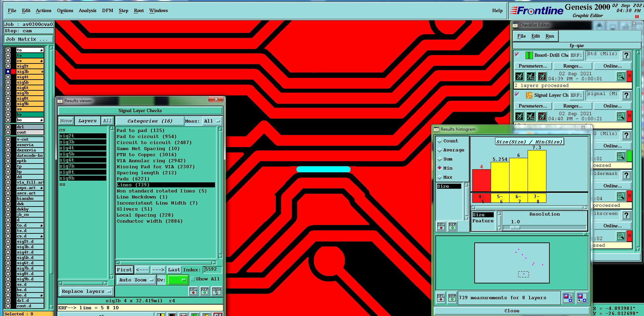The width and height of the screenshot is (644, 316).
Task: Go to next result with ---> button
Action: (x=158, y=270)
